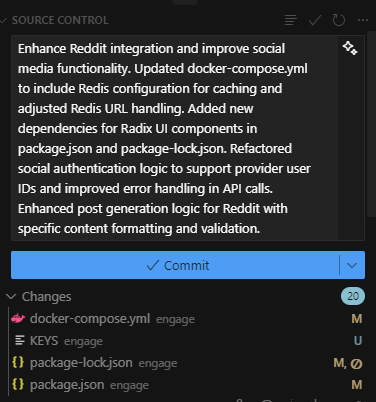This screenshot has width=376, height=402.
Task: Click inside the commit message text box
Action: (174, 138)
